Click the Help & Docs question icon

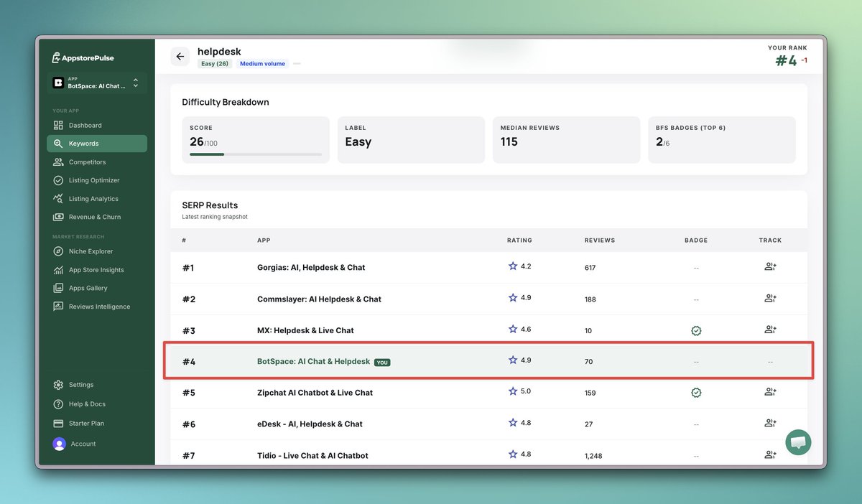pyautogui.click(x=59, y=404)
